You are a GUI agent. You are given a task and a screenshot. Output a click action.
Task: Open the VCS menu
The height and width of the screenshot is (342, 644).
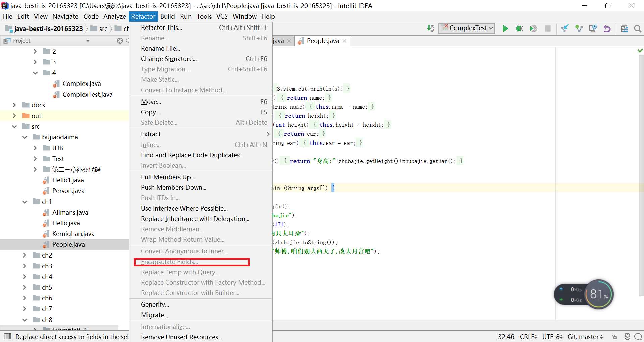point(222,16)
